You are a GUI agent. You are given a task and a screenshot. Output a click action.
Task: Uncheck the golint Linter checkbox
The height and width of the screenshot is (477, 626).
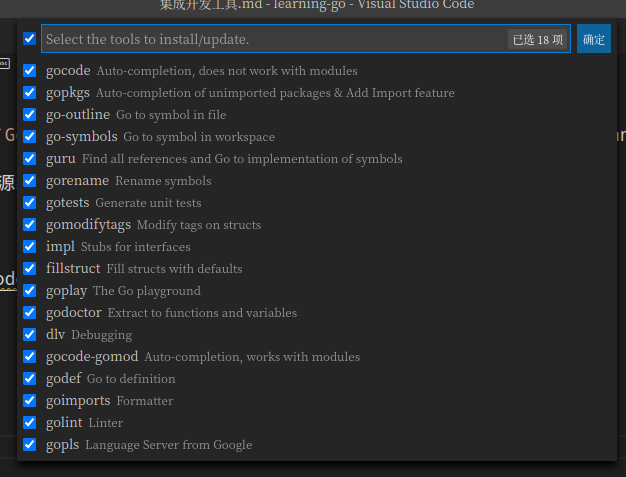(29, 423)
